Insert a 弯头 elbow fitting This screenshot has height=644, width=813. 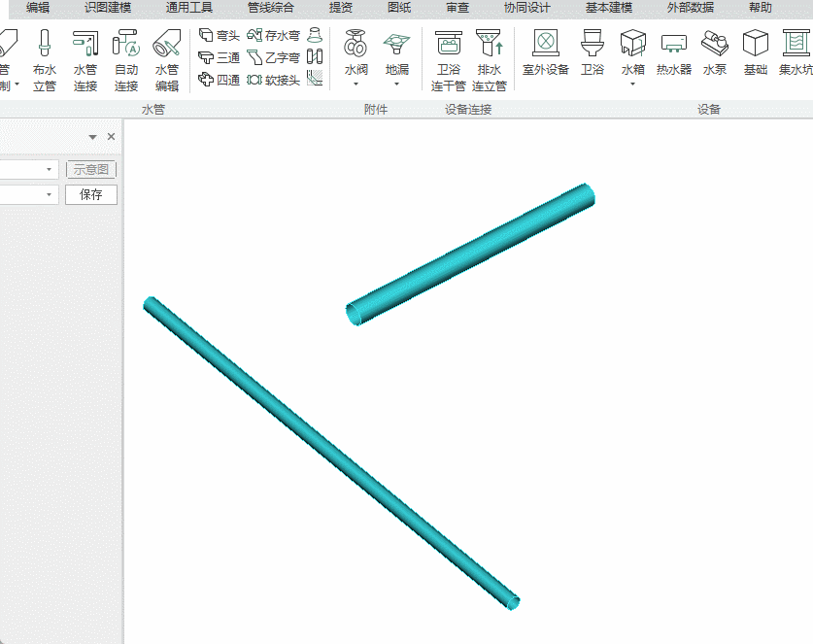pyautogui.click(x=219, y=35)
